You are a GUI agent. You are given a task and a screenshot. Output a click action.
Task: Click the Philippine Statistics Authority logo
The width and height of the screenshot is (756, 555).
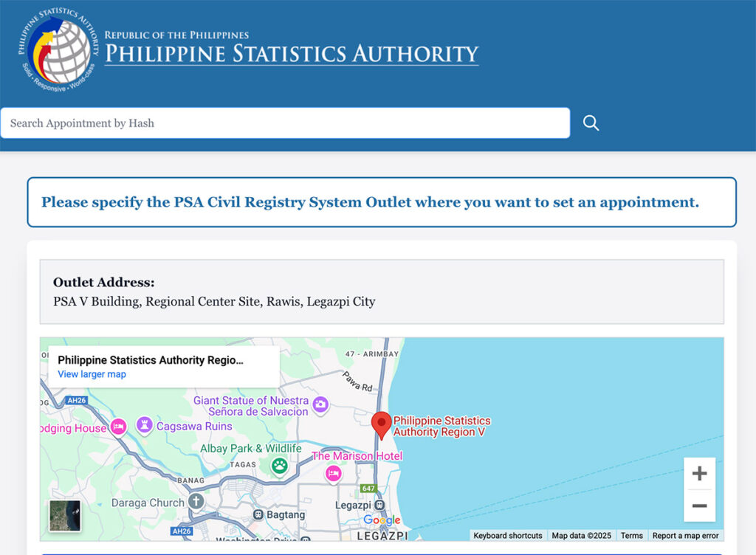click(x=52, y=49)
